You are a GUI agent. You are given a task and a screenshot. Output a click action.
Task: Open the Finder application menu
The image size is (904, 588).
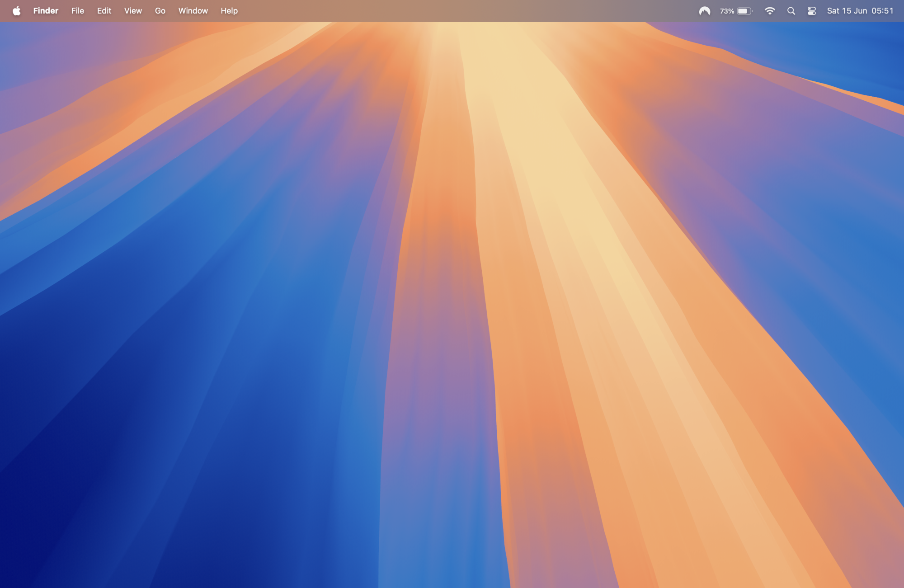46,11
